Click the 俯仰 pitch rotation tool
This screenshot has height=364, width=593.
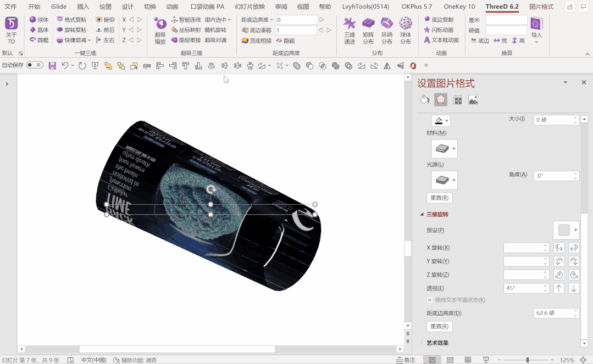click(105, 19)
